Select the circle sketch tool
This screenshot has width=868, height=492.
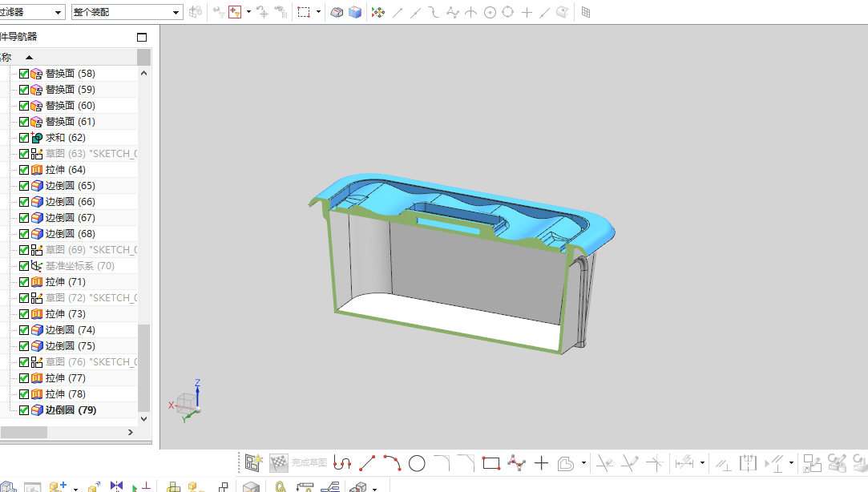417,463
